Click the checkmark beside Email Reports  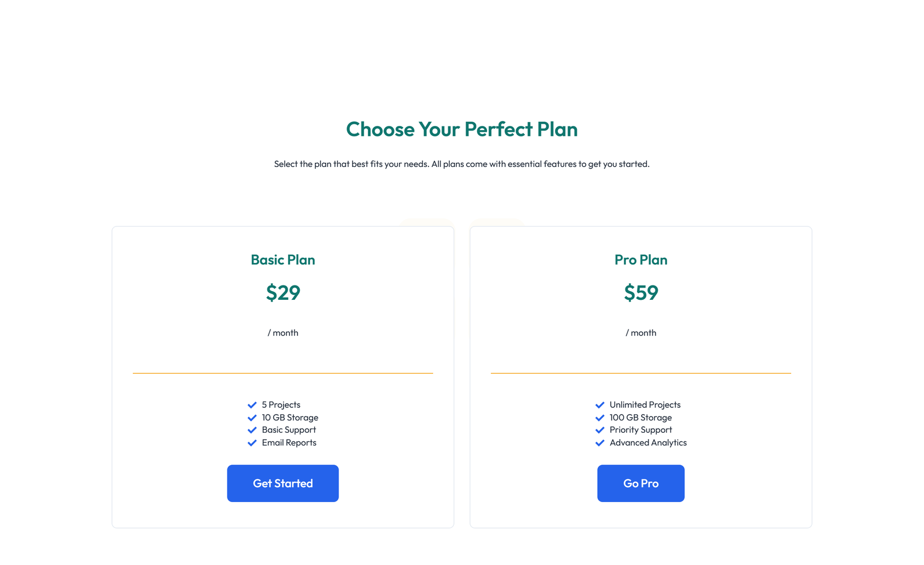(x=252, y=443)
